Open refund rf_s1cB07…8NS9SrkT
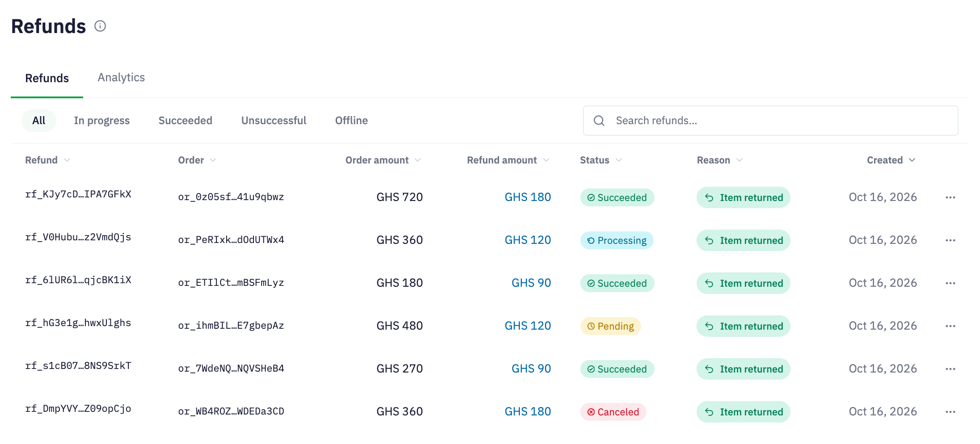This screenshot has height=444, width=980. [x=78, y=366]
